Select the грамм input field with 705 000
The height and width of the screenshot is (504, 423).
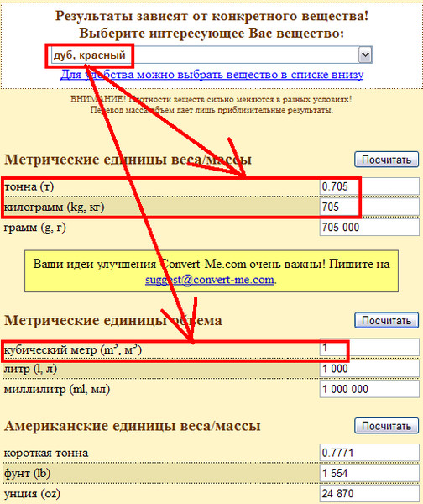369,228
